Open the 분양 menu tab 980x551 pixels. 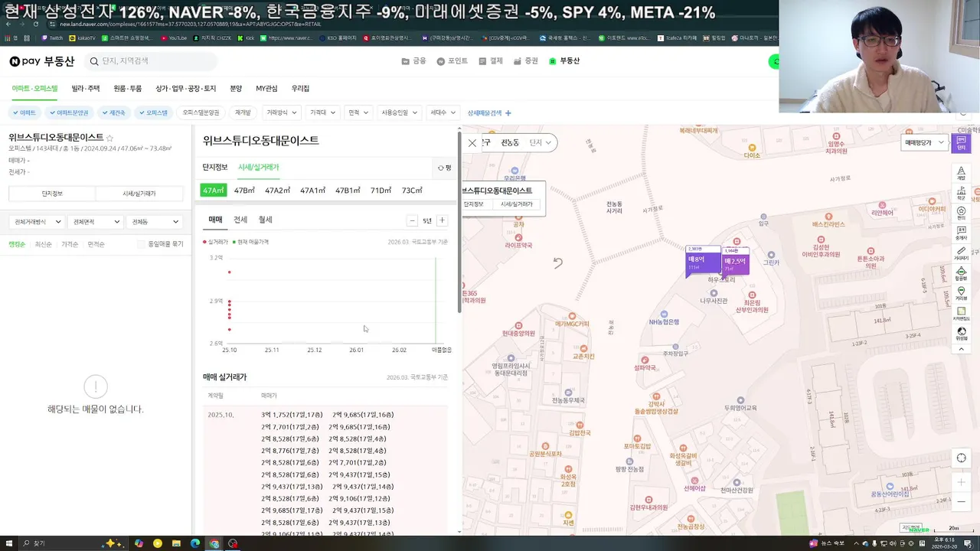coord(236,89)
